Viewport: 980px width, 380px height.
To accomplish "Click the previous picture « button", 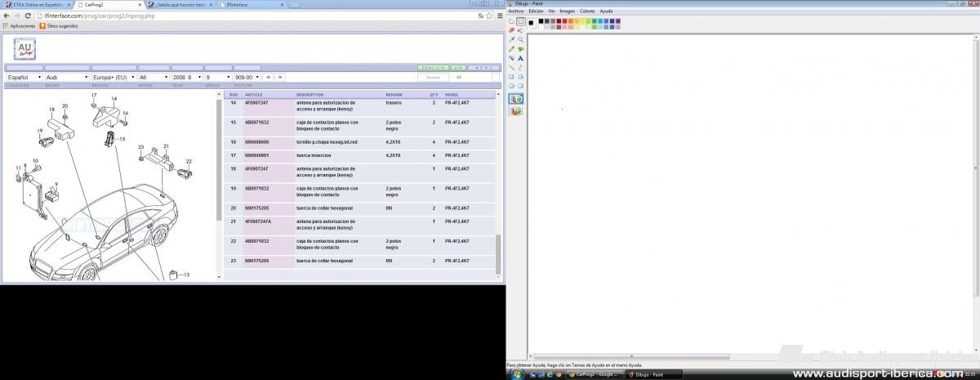I will click(x=269, y=77).
